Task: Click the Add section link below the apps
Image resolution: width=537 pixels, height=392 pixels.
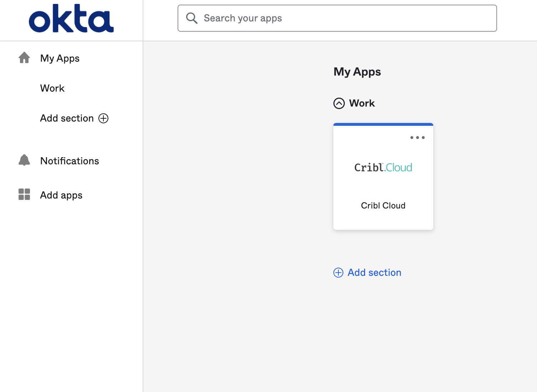Action: click(374, 272)
